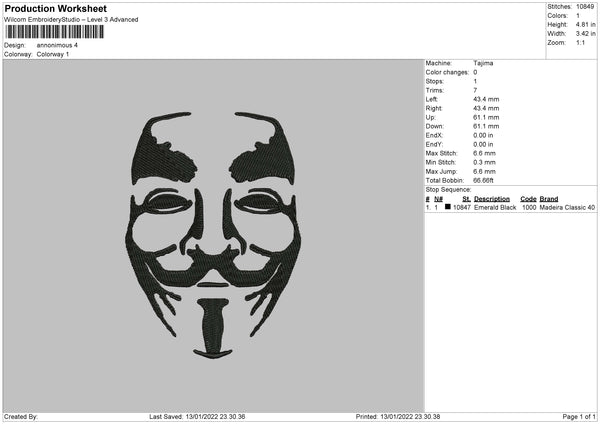Select the 'Madeira Classic 40' brand cell

click(567, 207)
